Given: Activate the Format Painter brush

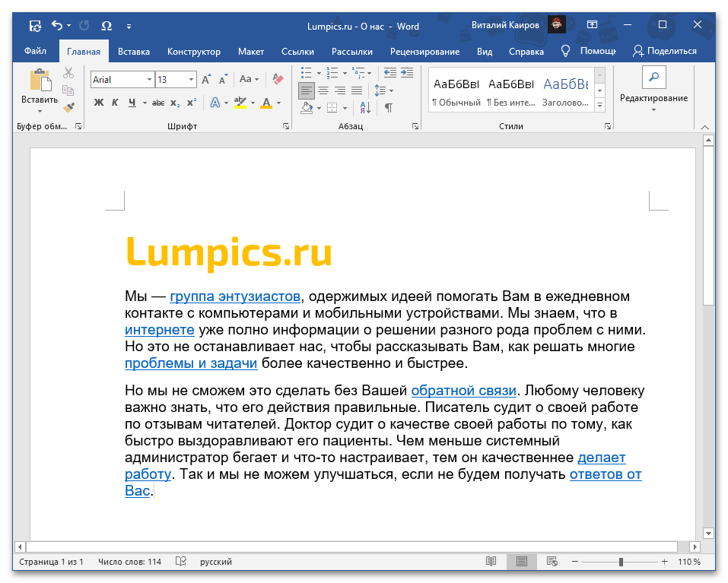Looking at the screenshot, I should (x=68, y=108).
